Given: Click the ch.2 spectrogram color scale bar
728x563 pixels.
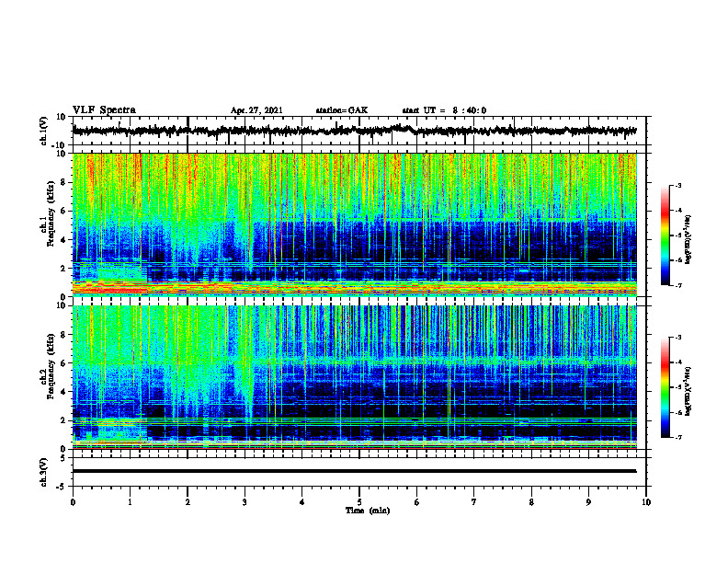Looking at the screenshot, I should tap(665, 387).
